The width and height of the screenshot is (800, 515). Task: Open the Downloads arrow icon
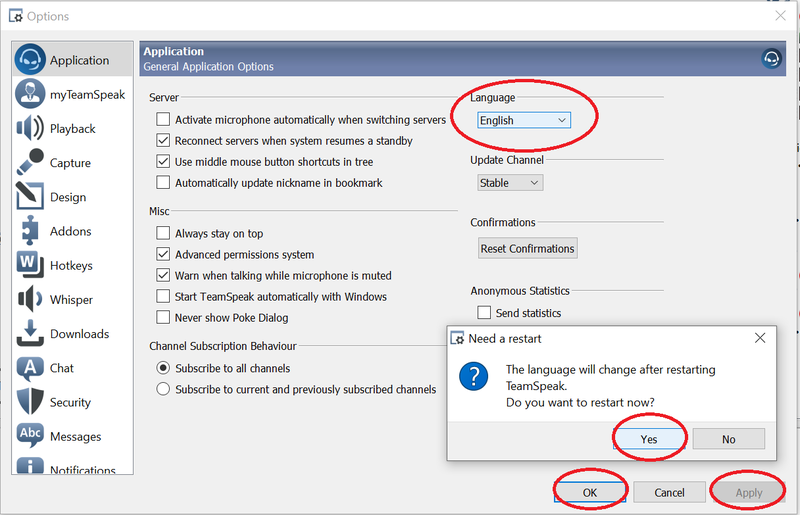coord(30,333)
